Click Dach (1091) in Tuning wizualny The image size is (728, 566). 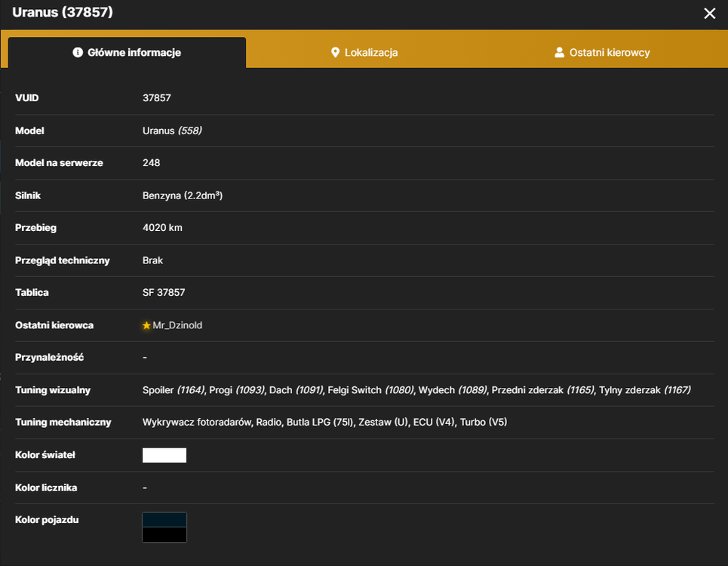296,390
